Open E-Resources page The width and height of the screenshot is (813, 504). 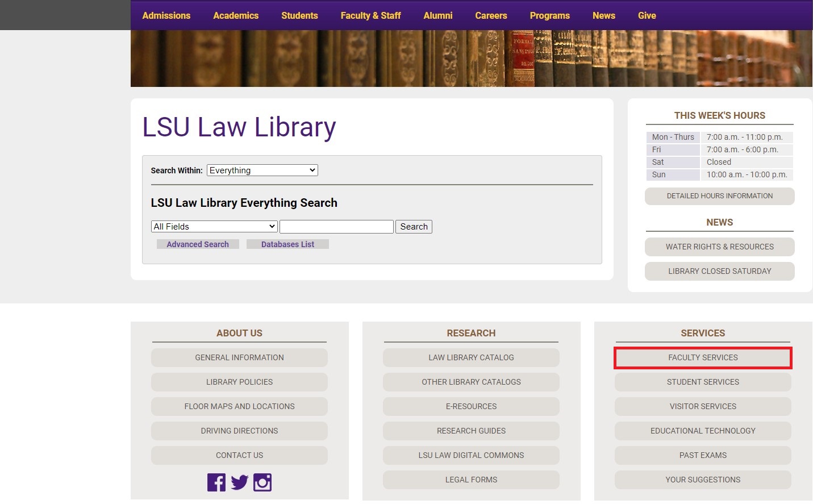click(x=471, y=406)
